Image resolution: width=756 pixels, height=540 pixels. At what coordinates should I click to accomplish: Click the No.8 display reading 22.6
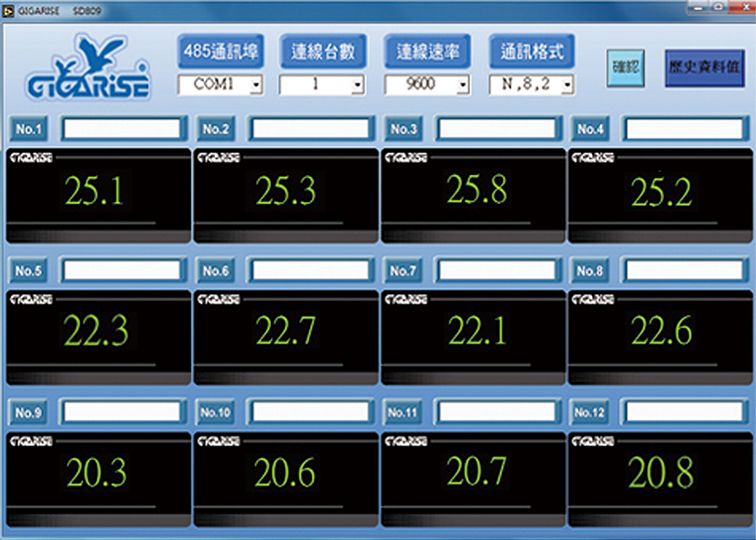(661, 331)
